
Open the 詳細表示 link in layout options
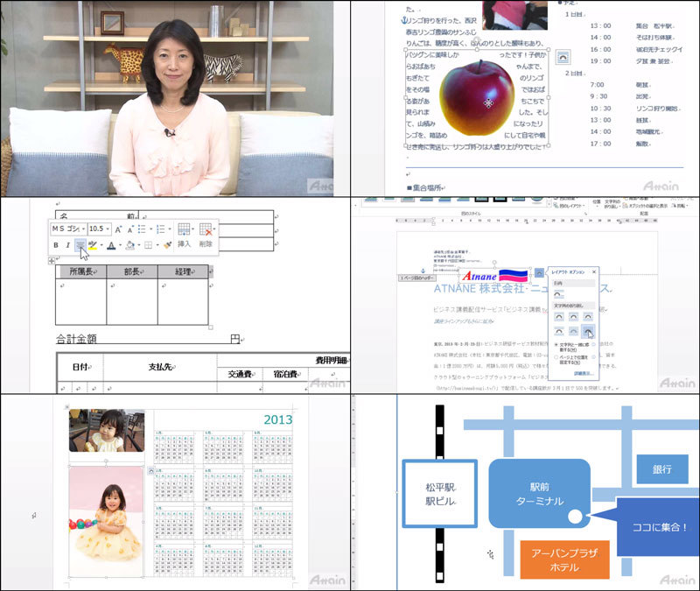[584, 374]
